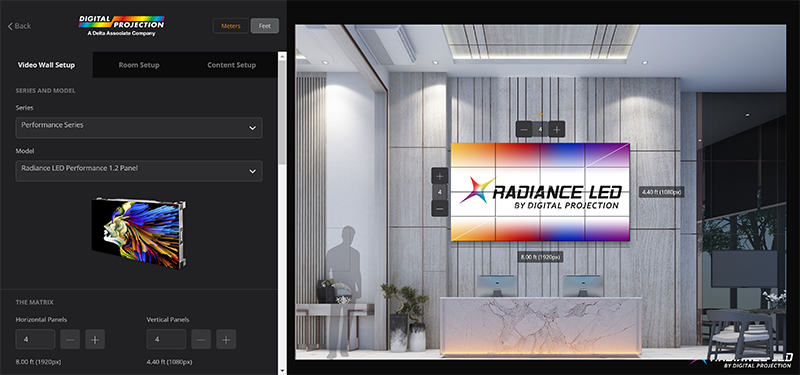Image resolution: width=800 pixels, height=375 pixels.
Task: Select the Video Wall Setup tab
Action: pyautogui.click(x=46, y=65)
